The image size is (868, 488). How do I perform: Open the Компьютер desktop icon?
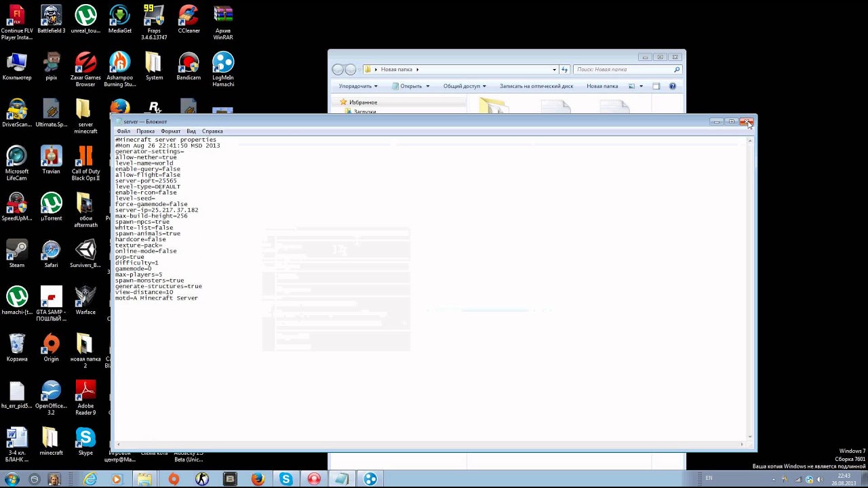pyautogui.click(x=17, y=66)
